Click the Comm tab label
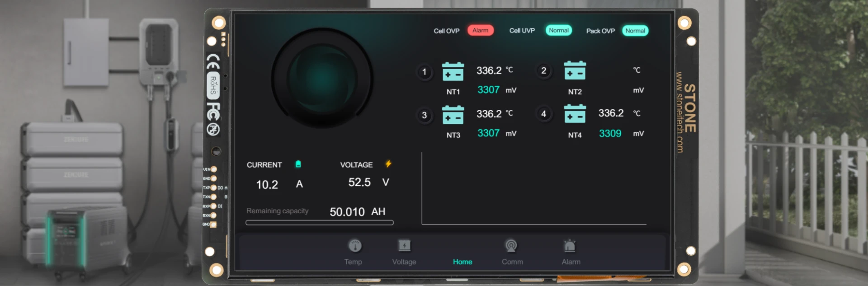 (512, 262)
